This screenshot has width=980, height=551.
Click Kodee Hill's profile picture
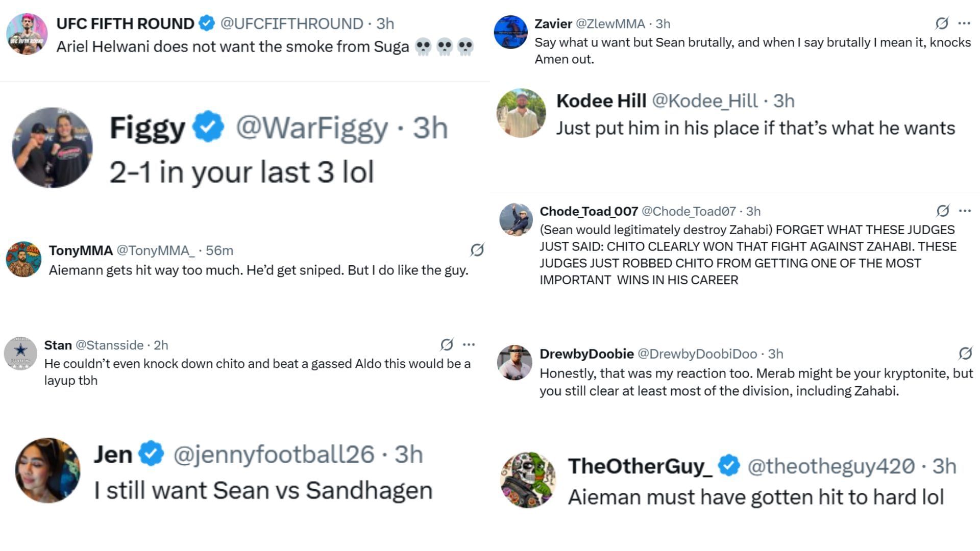click(x=521, y=113)
